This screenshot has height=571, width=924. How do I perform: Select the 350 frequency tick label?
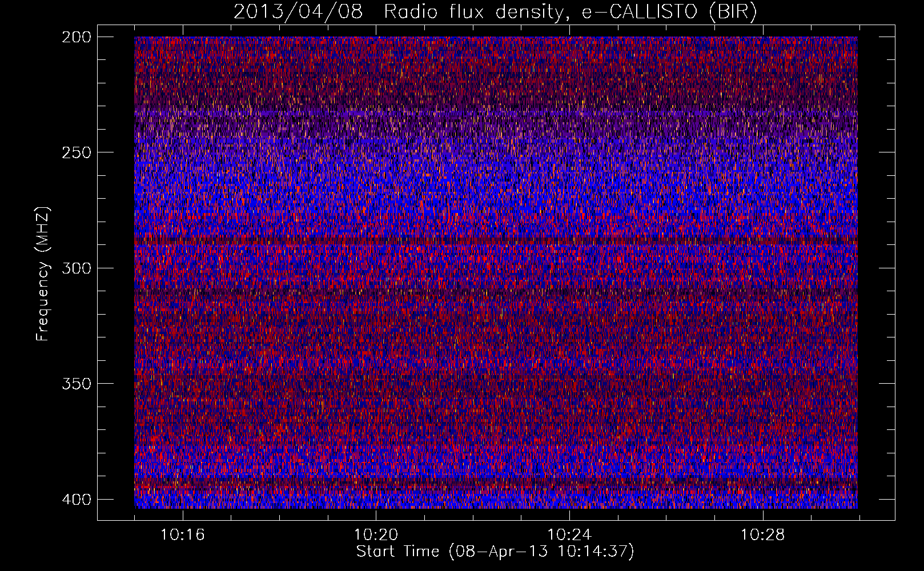click(76, 383)
